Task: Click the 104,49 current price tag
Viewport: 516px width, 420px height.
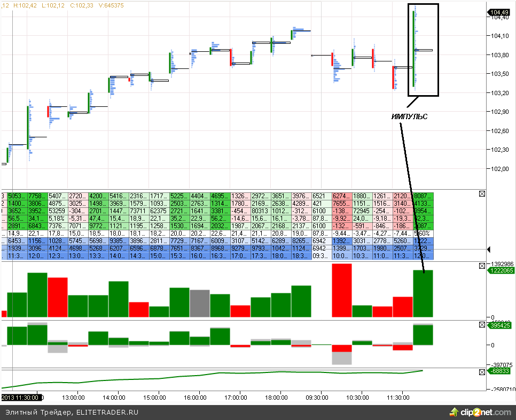Action: point(499,12)
